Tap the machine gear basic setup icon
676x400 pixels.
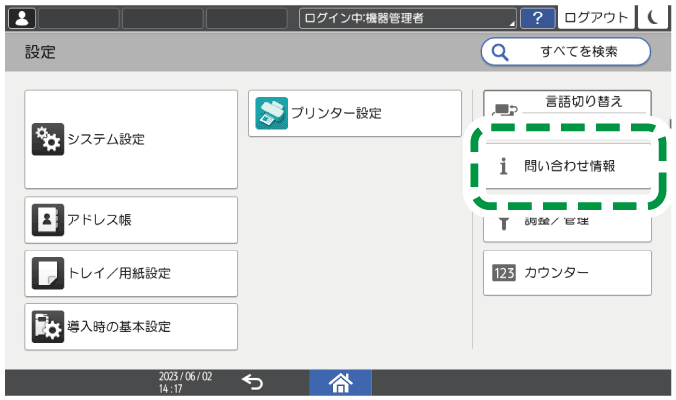coord(48,327)
